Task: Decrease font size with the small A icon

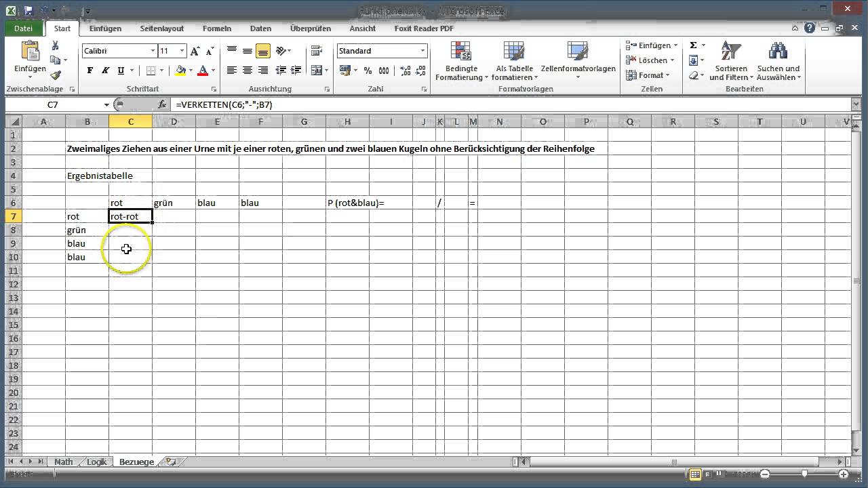Action: [210, 51]
